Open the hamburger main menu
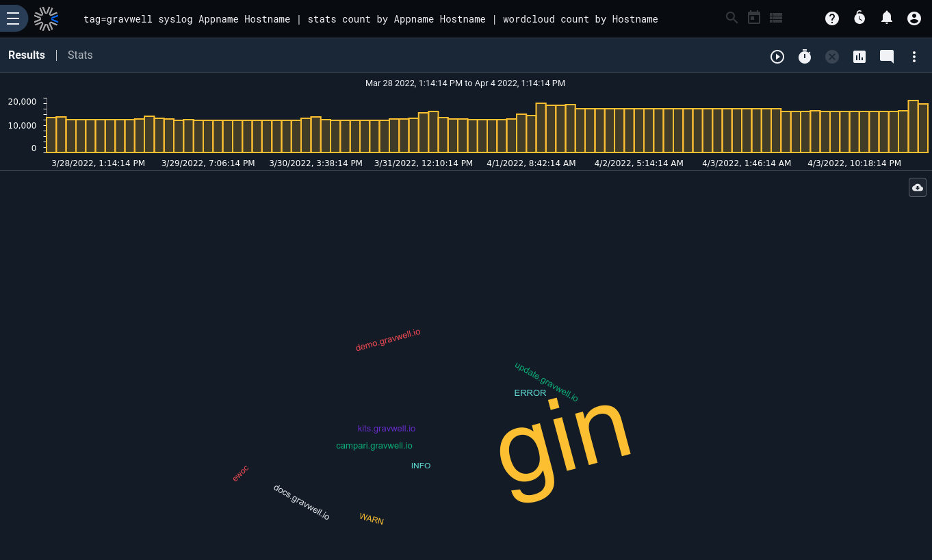 [13, 18]
